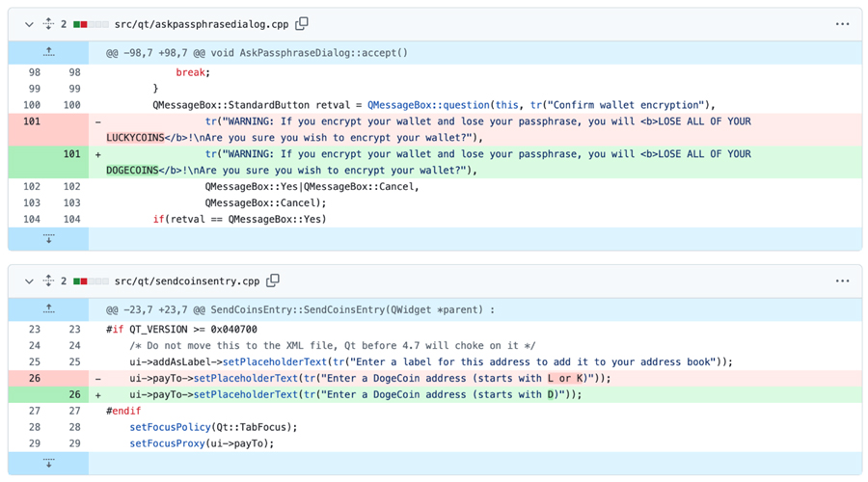
Task: Select deleted line number 101
Action: coord(31,122)
